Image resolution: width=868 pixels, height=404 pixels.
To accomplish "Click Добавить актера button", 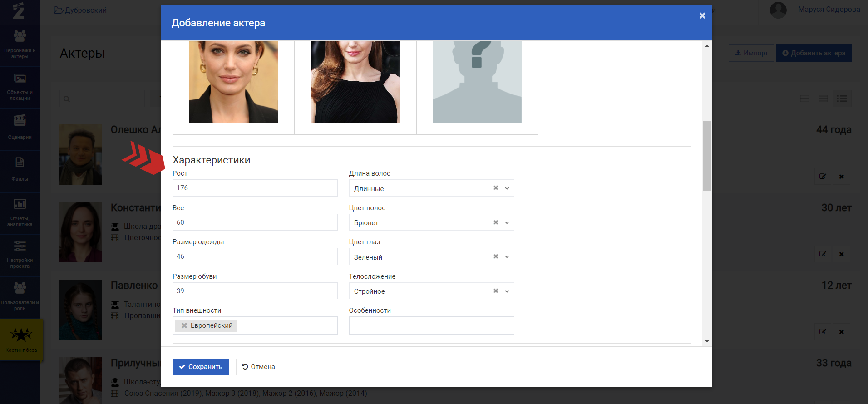I will pos(814,53).
